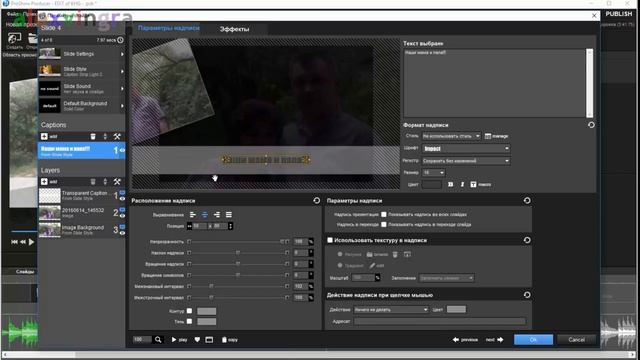Image resolution: width=640 pixels, height=360 pixels.
Task: Check show caption on all slides
Action: coord(384,214)
